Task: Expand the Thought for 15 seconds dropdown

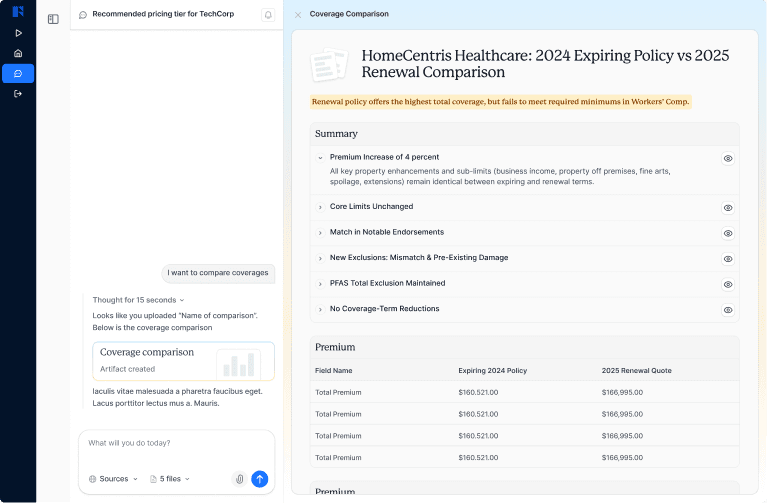Action: [x=138, y=300]
